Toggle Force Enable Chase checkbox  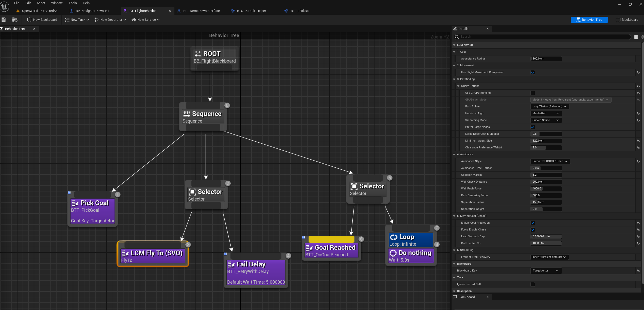[533, 230]
